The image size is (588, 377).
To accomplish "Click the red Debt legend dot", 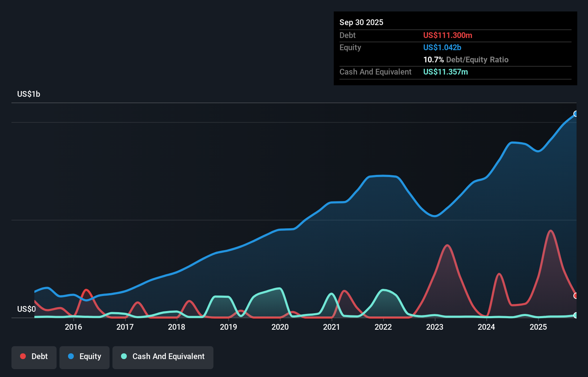I will click(23, 356).
